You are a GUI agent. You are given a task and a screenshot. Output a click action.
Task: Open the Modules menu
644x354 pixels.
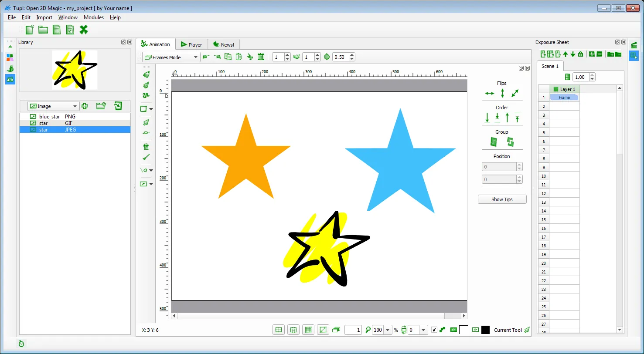click(94, 17)
